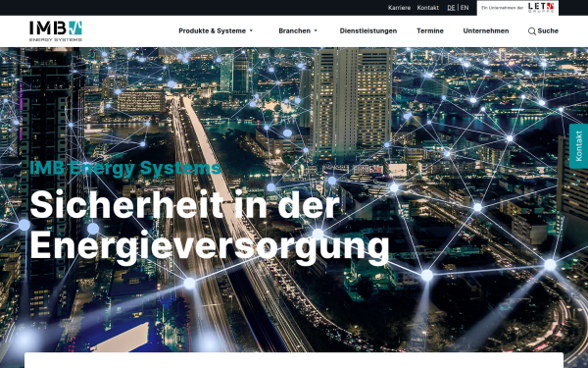Open the Termine menu item
The width and height of the screenshot is (588, 368).
(x=430, y=30)
